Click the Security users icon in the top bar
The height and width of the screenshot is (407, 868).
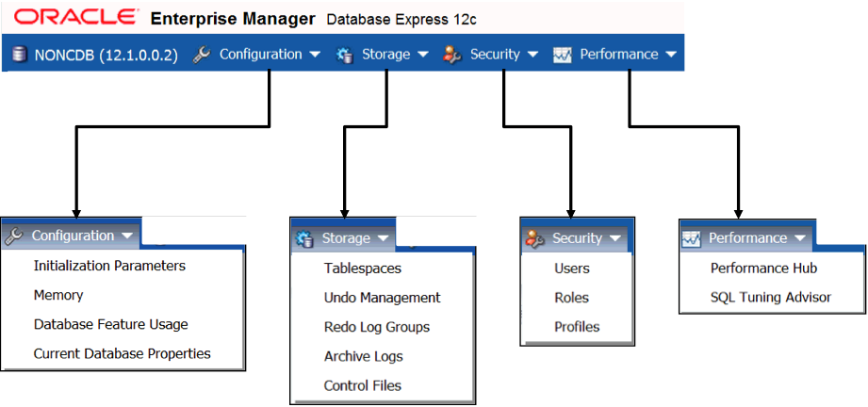point(453,55)
